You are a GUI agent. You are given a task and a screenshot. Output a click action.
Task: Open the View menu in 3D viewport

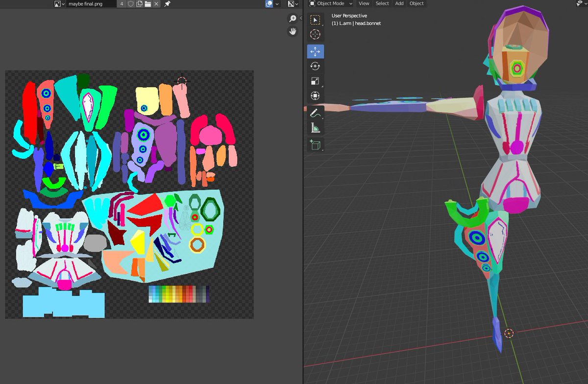click(364, 3)
